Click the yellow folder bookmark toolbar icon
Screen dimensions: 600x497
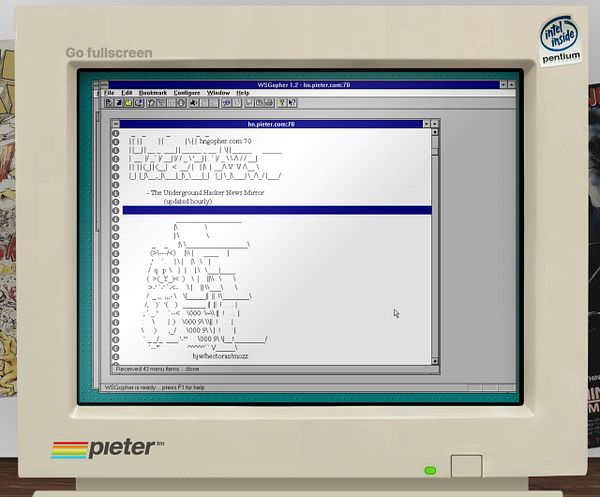tap(129, 103)
